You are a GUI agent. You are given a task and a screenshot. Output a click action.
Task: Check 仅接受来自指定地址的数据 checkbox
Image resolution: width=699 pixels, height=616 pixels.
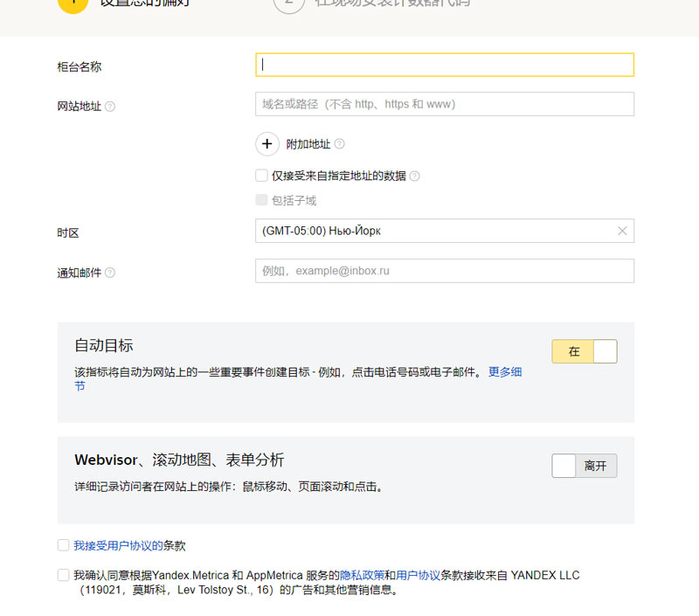[261, 176]
